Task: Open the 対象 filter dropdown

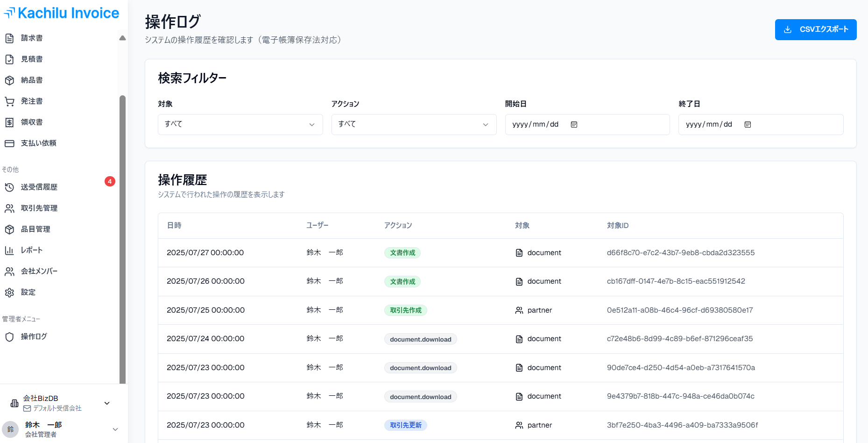Action: pyautogui.click(x=240, y=124)
